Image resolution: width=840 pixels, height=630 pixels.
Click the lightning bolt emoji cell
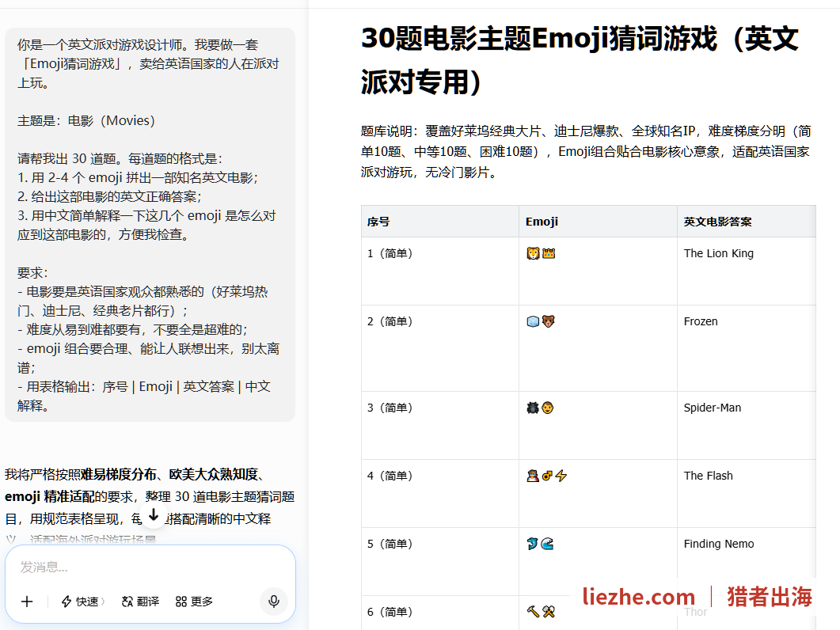598,493
